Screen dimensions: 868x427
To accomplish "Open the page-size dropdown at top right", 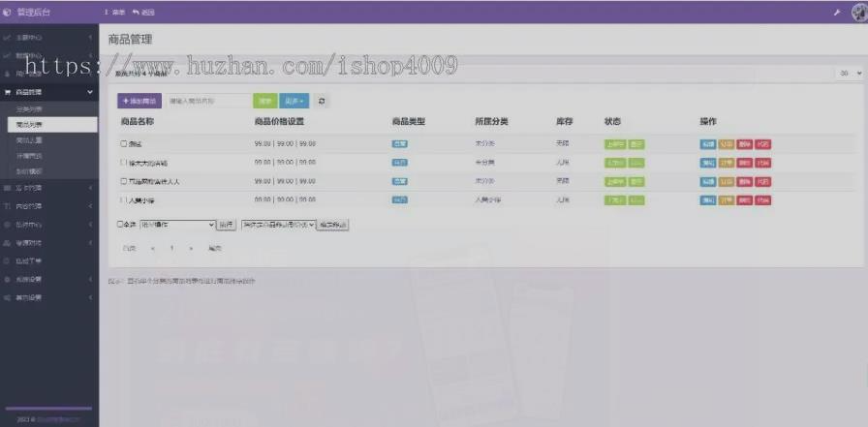I will 850,73.
